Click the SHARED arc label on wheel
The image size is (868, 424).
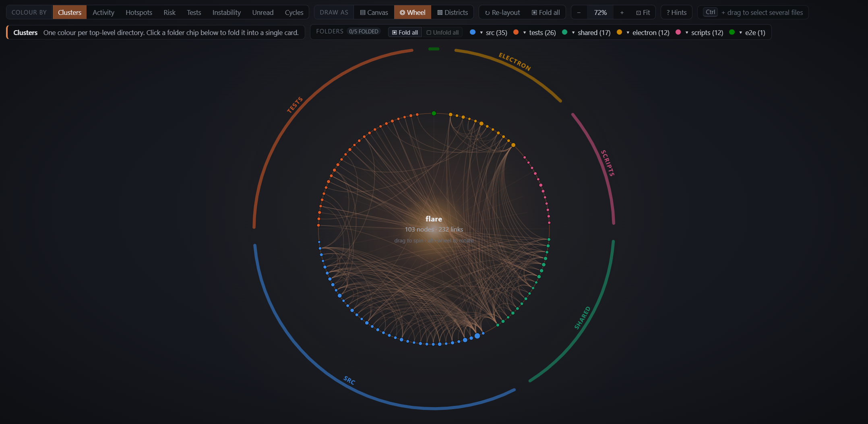(583, 318)
